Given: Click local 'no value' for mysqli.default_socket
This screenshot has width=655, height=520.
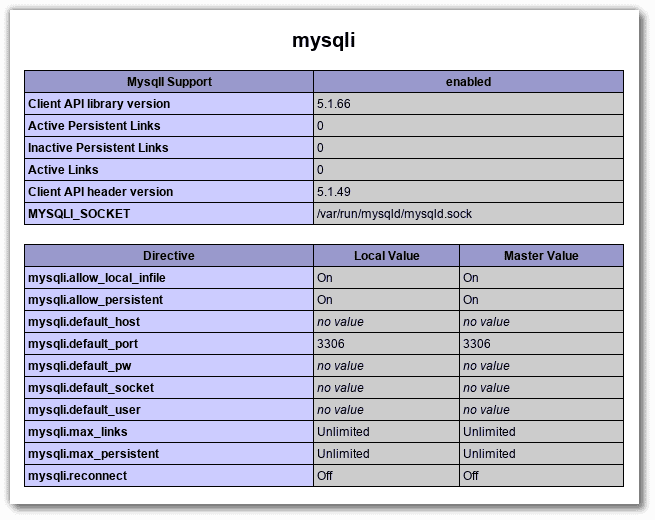Looking at the screenshot, I should pyautogui.click(x=340, y=388).
